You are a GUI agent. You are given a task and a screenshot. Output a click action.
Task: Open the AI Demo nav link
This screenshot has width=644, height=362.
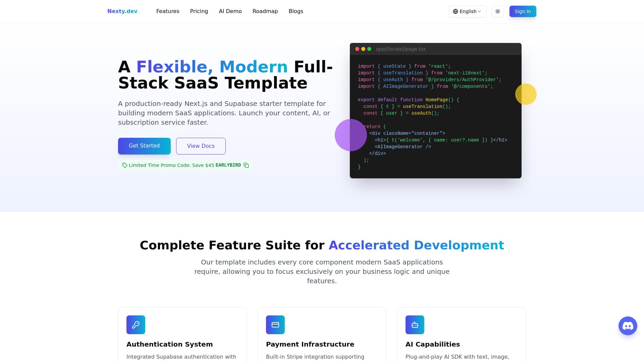pos(230,11)
